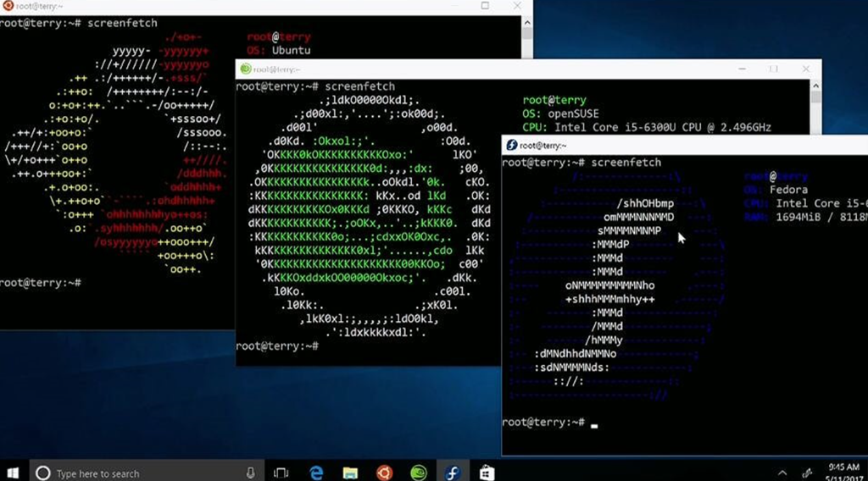Switch to Ubuntu terminal via taskbar icon
This screenshot has height=481, width=868.
pos(384,473)
